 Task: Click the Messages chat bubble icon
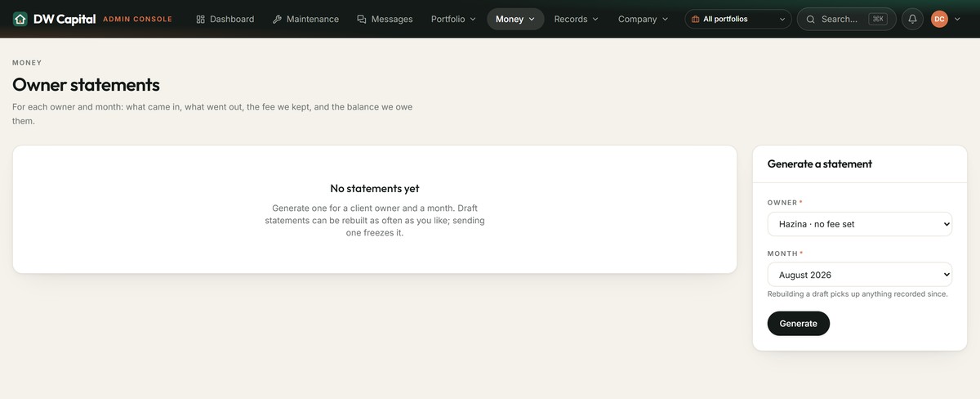(x=362, y=19)
